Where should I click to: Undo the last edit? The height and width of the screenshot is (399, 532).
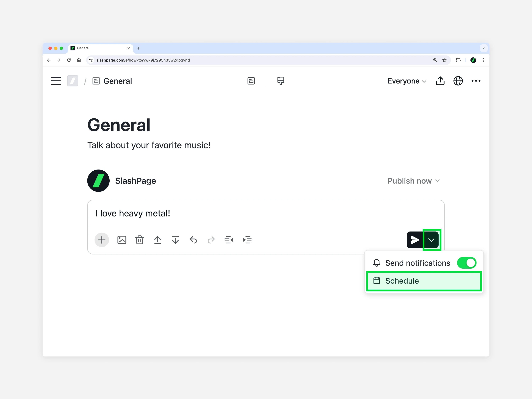pos(193,240)
